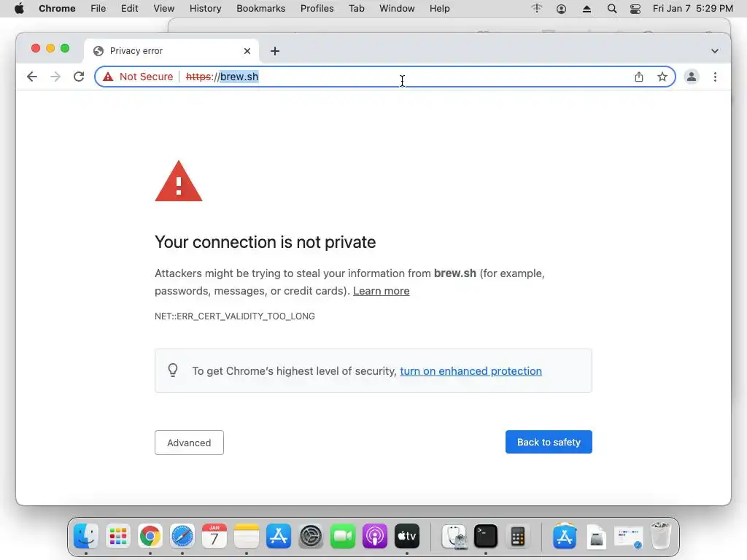Open the File menu
The width and height of the screenshot is (747, 560).
(98, 9)
